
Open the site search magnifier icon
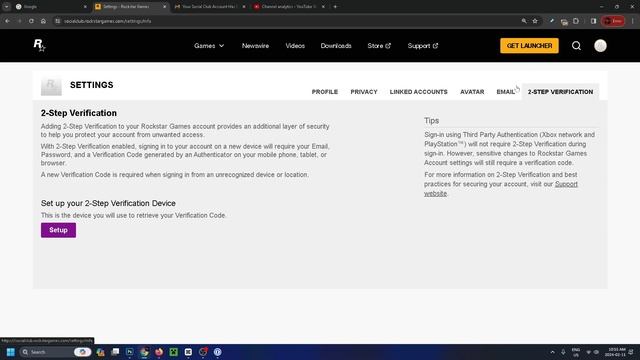[576, 46]
